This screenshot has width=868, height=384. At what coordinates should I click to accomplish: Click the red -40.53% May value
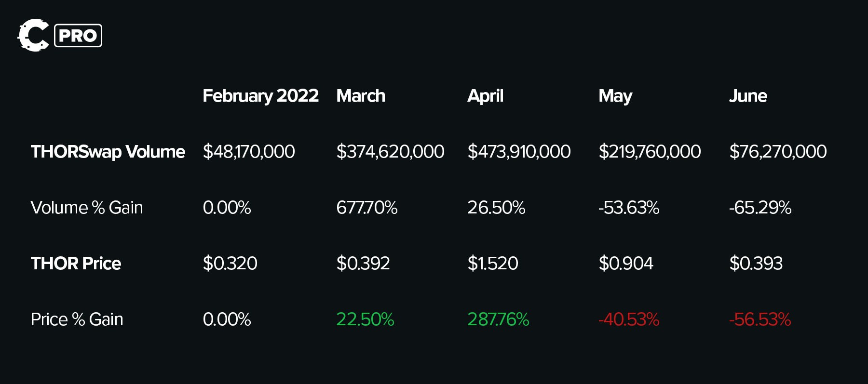click(x=629, y=319)
